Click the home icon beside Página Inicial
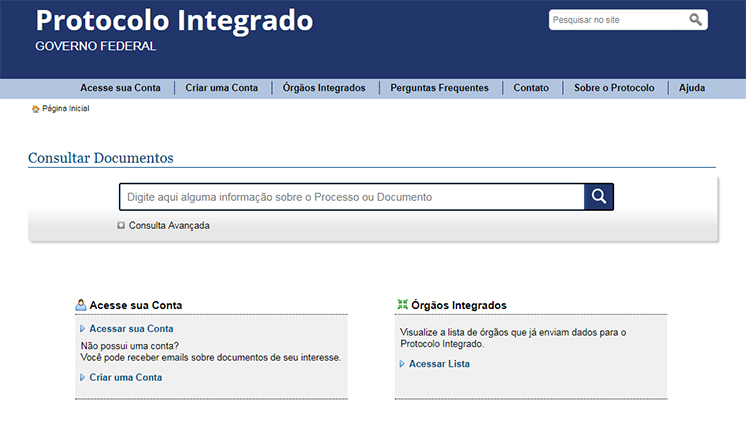 point(36,109)
